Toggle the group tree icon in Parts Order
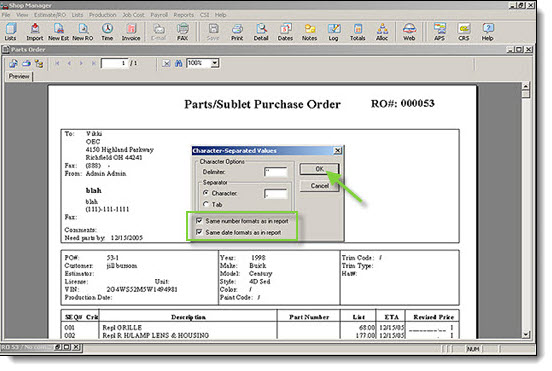 pos(39,63)
